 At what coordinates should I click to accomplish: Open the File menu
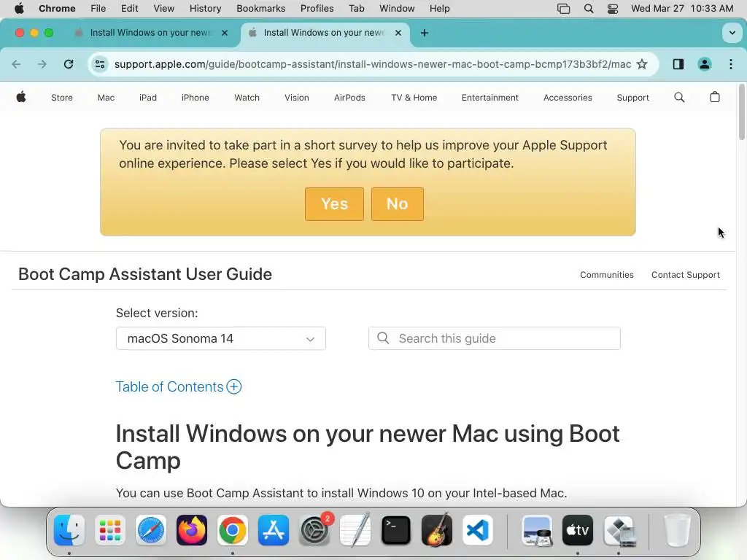coord(98,9)
